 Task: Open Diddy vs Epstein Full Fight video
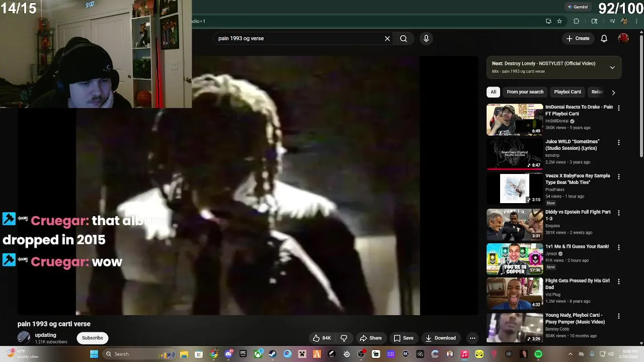click(x=514, y=224)
